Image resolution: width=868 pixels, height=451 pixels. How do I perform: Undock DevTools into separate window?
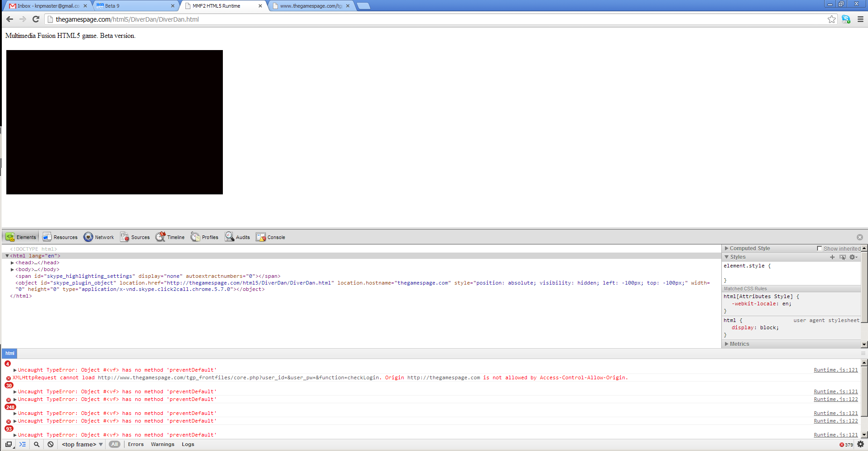click(x=9, y=444)
